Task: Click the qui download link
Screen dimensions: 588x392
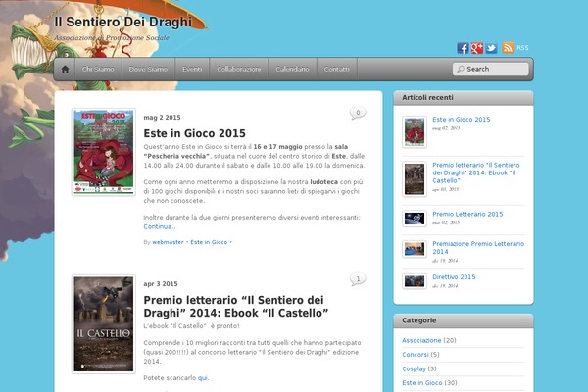Action: point(203,378)
